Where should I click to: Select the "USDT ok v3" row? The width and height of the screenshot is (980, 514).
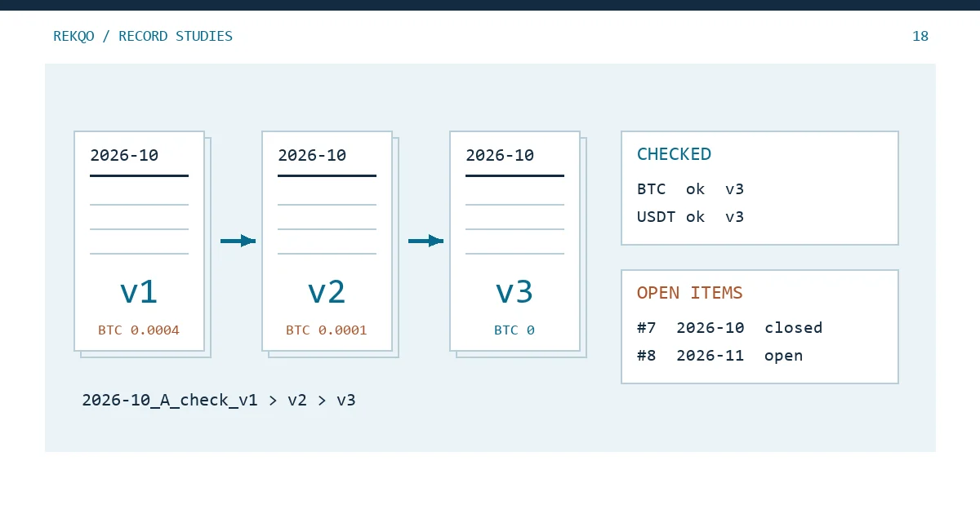tap(691, 217)
